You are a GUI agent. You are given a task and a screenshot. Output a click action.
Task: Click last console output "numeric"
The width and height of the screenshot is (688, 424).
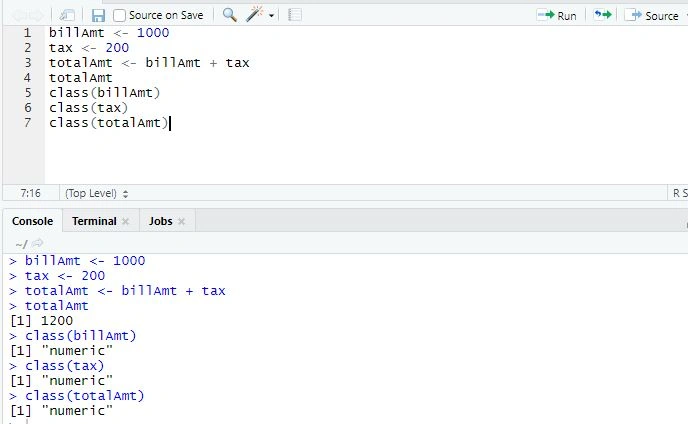click(77, 410)
